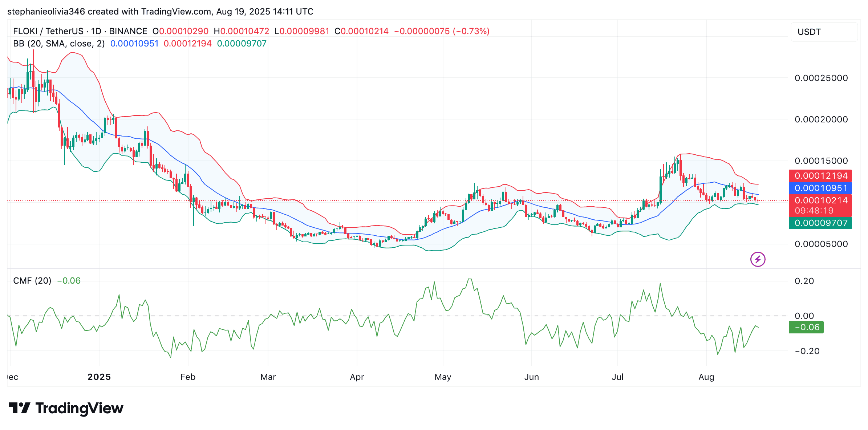This screenshot has width=868, height=430.
Task: Click the Feb label on time axis
Action: point(188,377)
